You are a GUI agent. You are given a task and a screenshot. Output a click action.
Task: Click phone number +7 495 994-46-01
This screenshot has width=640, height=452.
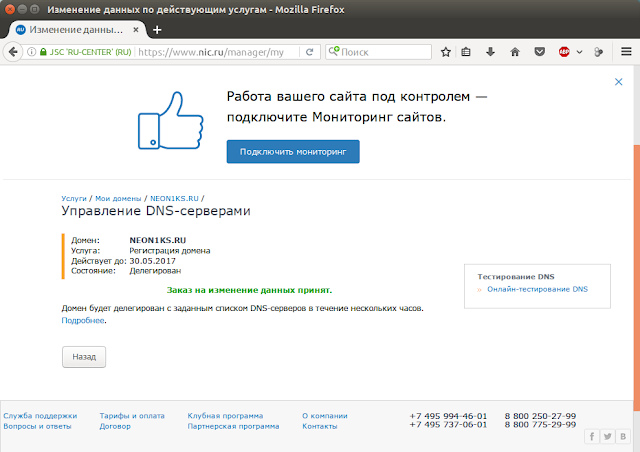448,416
